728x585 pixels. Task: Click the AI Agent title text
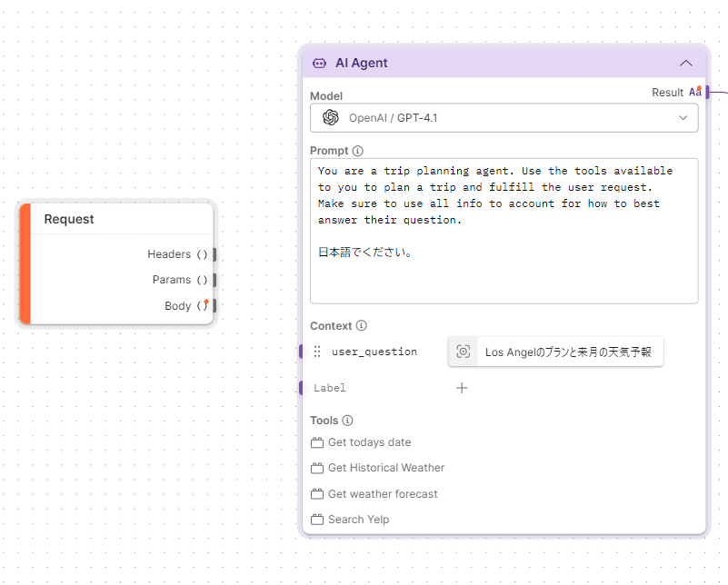pyautogui.click(x=361, y=63)
